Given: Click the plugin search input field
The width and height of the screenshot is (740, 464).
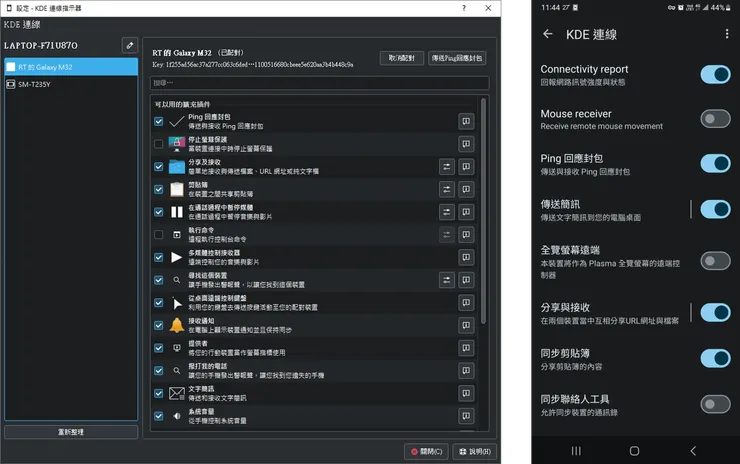Looking at the screenshot, I should coord(320,83).
